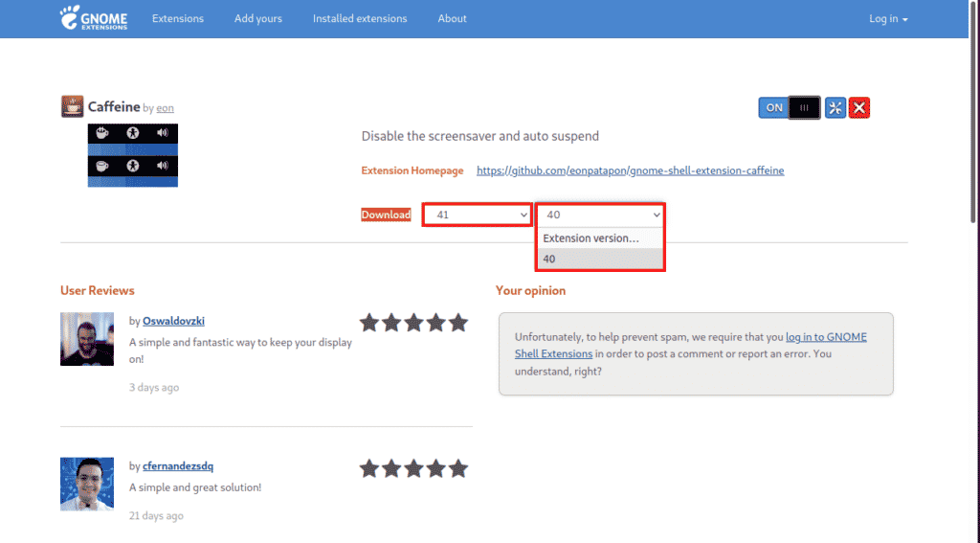
Task: Click the Caffeine extension screenshot preview
Action: [x=133, y=154]
